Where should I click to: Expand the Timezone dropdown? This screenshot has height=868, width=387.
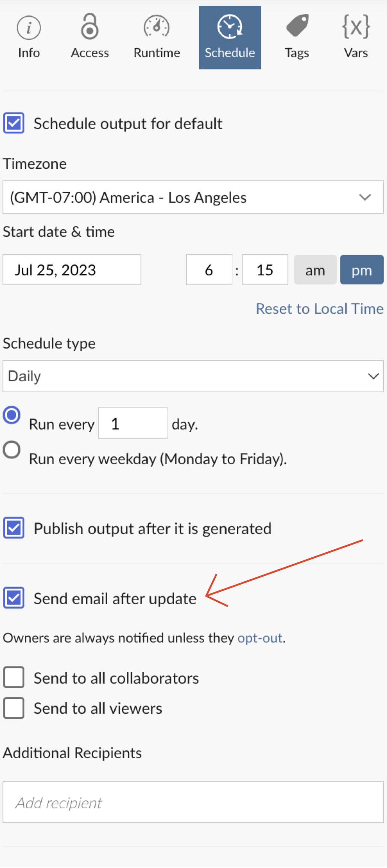(193, 197)
